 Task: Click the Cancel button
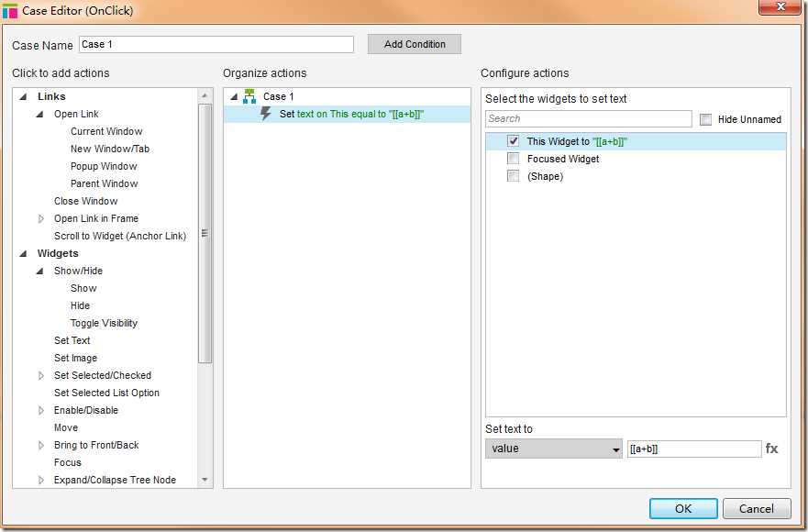pos(757,509)
